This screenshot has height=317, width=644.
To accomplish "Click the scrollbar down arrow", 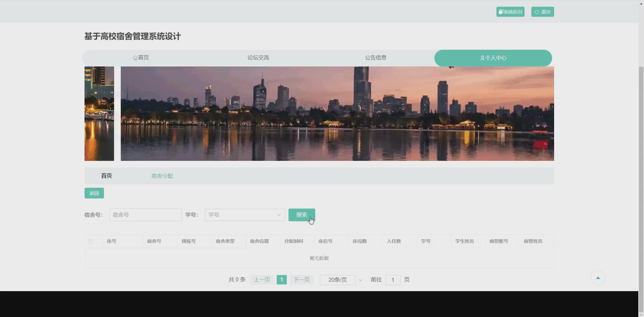I will 641,315.
